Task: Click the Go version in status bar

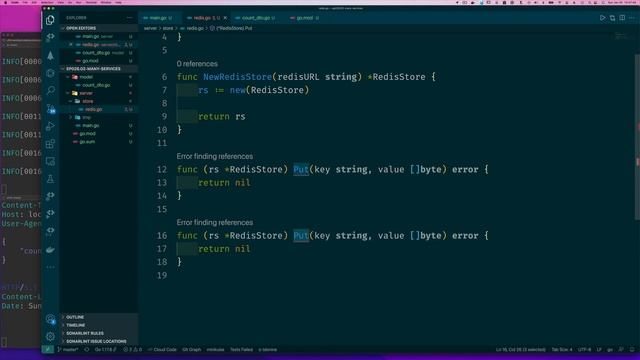Action: [105, 350]
